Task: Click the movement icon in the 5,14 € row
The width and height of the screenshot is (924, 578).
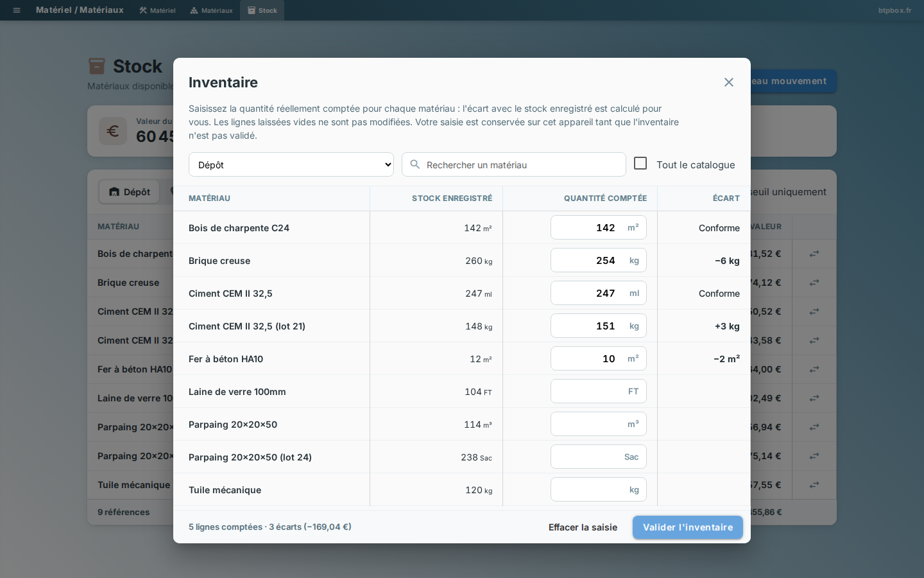Action: 814,456
